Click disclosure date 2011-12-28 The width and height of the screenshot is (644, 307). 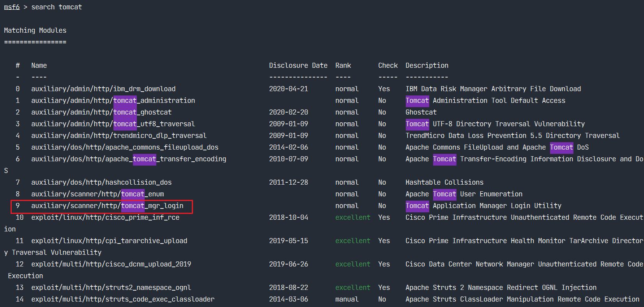click(288, 182)
